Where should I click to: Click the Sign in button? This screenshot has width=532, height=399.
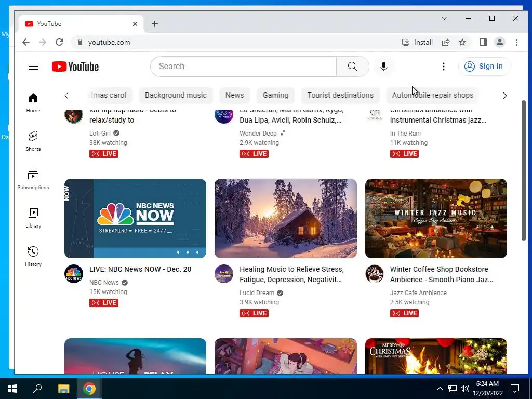(x=484, y=66)
